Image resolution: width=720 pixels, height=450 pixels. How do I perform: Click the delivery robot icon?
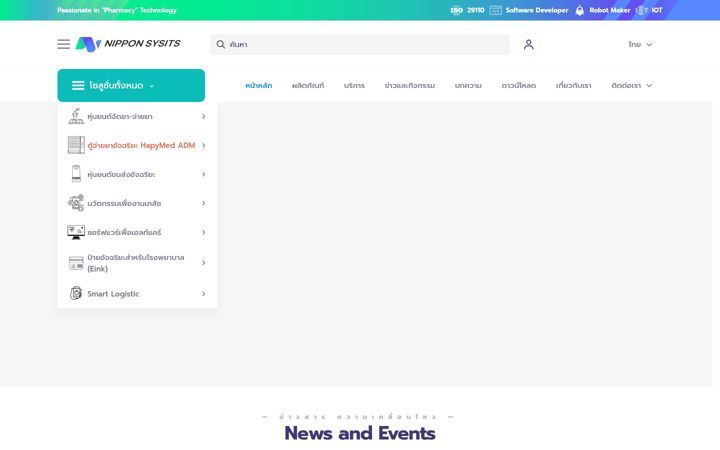pos(76,174)
